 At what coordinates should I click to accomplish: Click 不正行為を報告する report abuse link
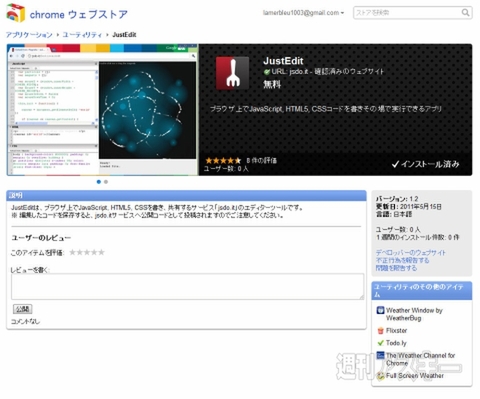(x=402, y=260)
